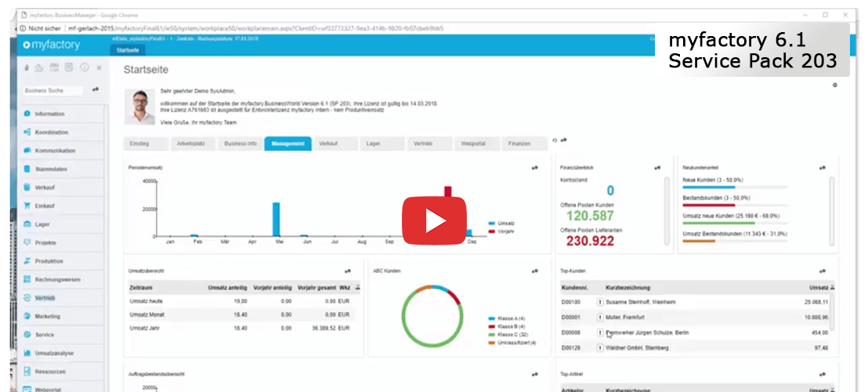868x392 pixels.
Task: Click the myfactory logo
Action: click(52, 45)
